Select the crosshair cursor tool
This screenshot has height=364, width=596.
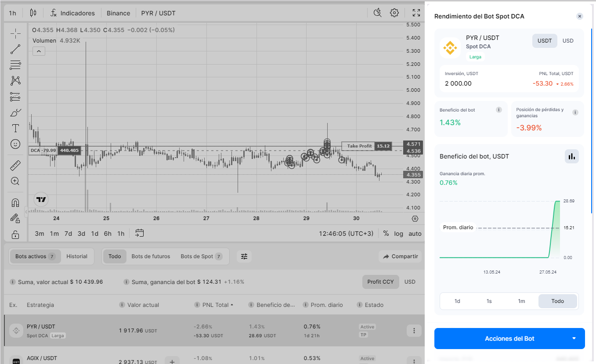click(x=15, y=33)
